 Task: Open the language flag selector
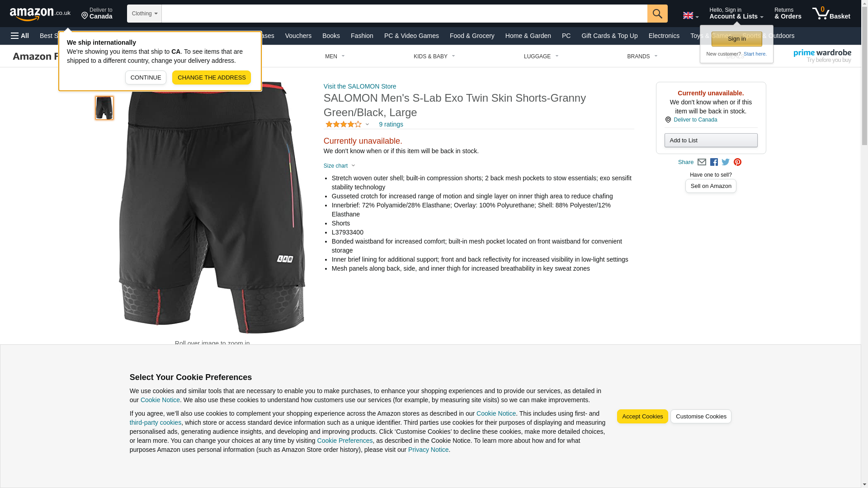click(690, 16)
